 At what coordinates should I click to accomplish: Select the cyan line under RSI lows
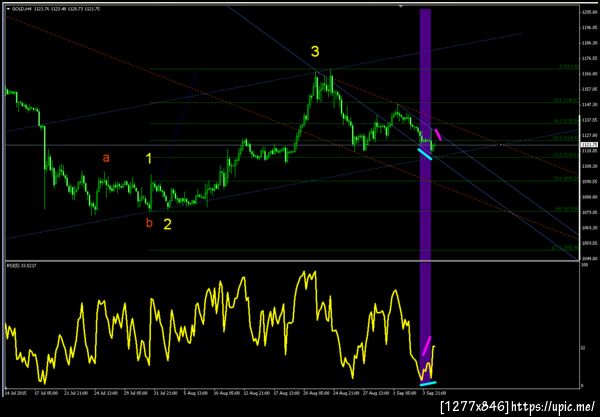(x=428, y=383)
